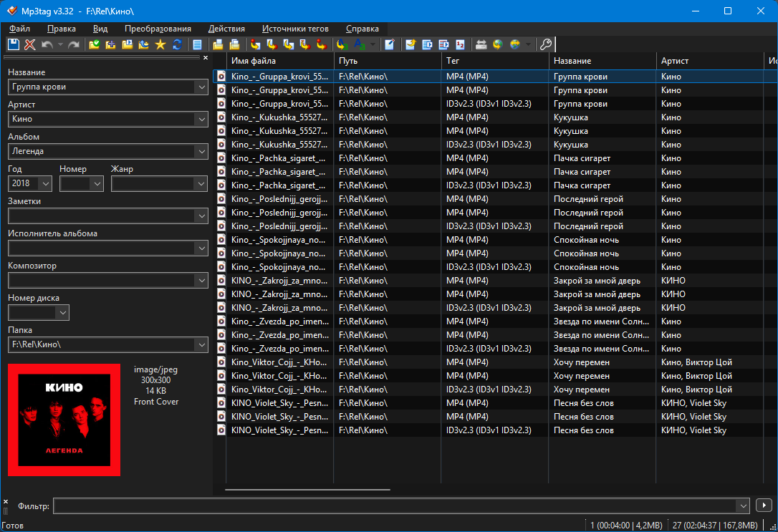The image size is (778, 532).
Task: Click the Save tag floppy disk icon
Action: tap(13, 44)
